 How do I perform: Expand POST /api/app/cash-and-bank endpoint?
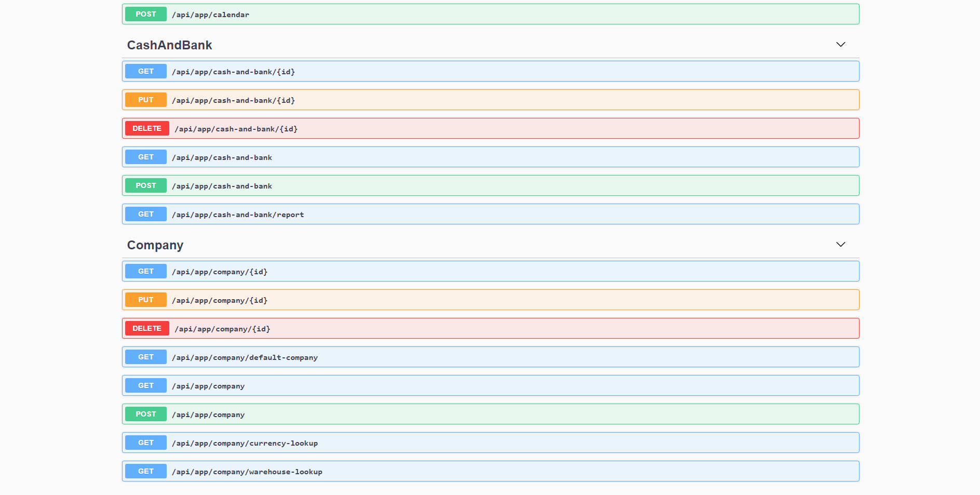222,186
